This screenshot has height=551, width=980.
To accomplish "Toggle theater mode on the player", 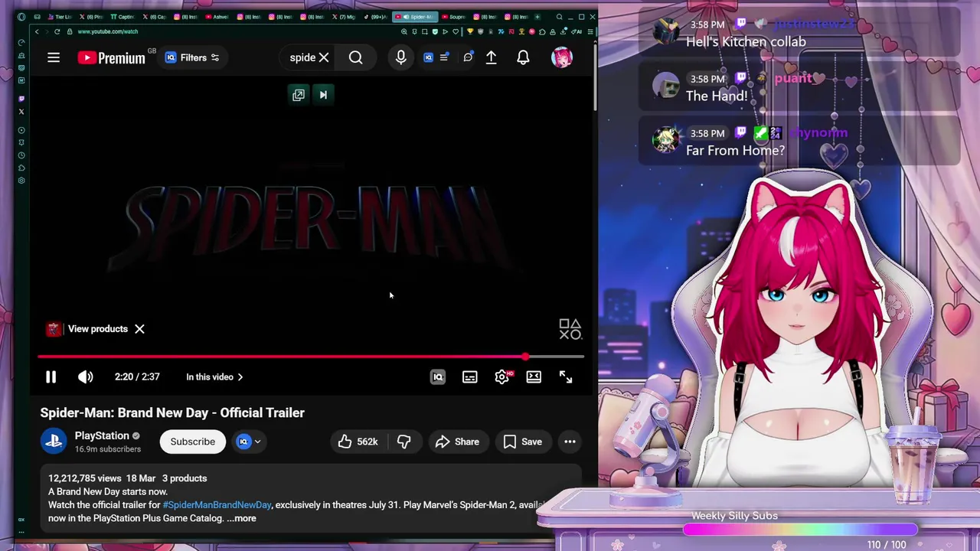I will [534, 377].
